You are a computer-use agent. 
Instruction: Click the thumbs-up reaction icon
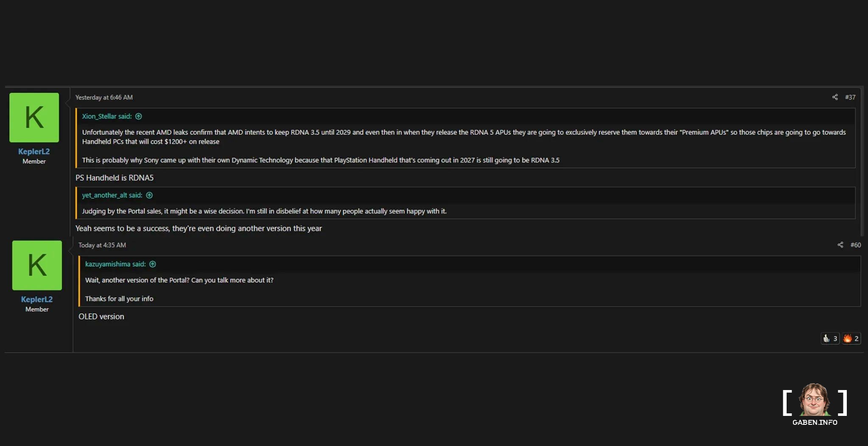[x=826, y=338]
